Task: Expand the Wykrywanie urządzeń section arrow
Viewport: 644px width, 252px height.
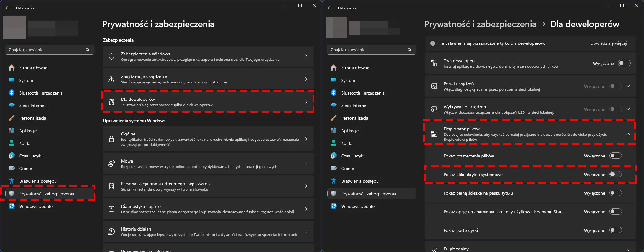Action: pos(628,109)
